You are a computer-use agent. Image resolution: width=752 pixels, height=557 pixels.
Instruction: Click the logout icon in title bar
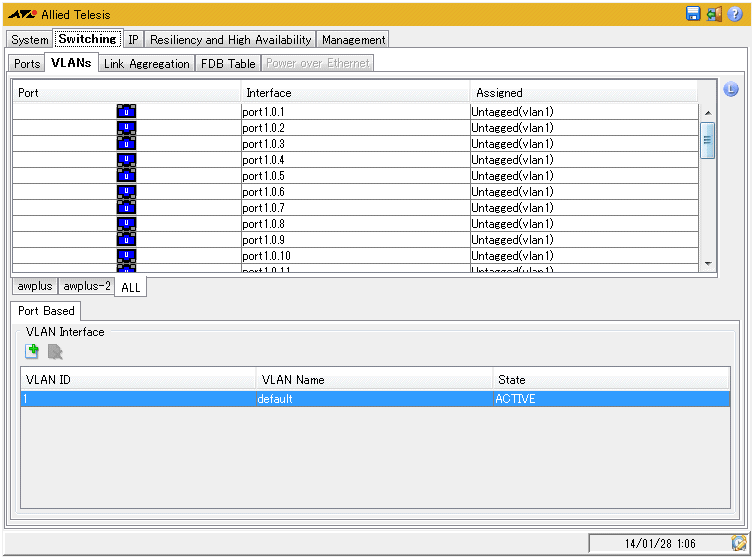pyautogui.click(x=714, y=14)
